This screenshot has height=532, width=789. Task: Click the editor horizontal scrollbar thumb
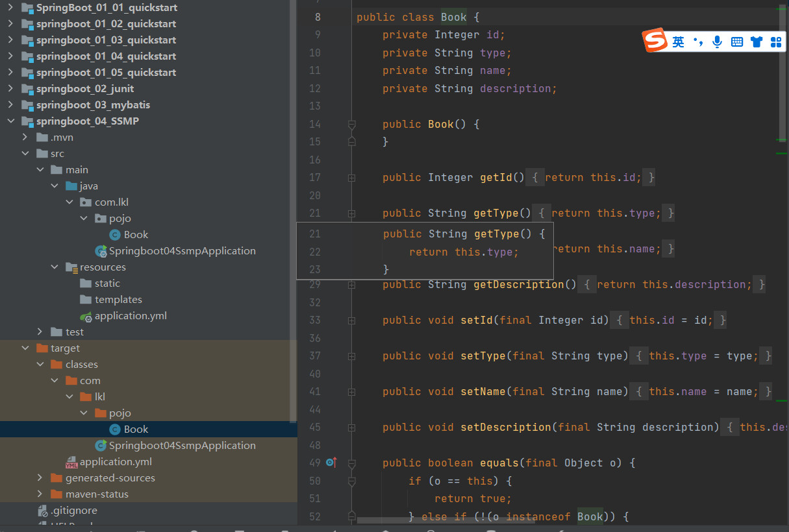[x=446, y=520]
